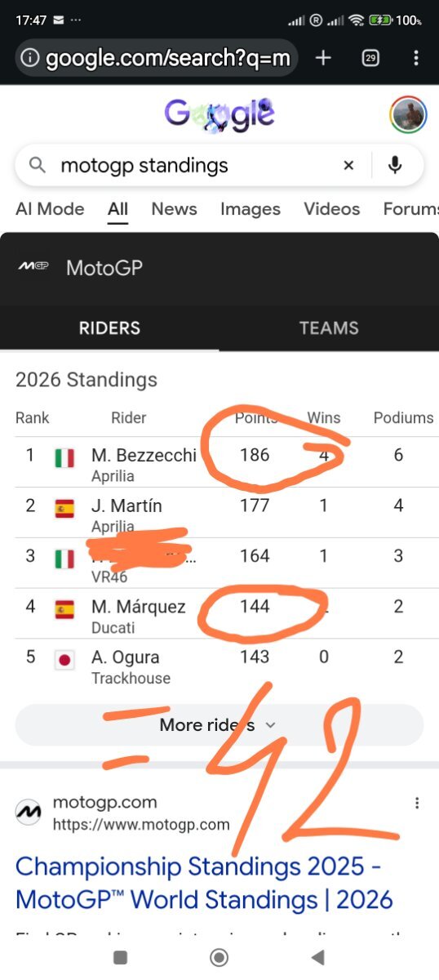
Task: Tap the Google account profile picture
Action: (409, 115)
